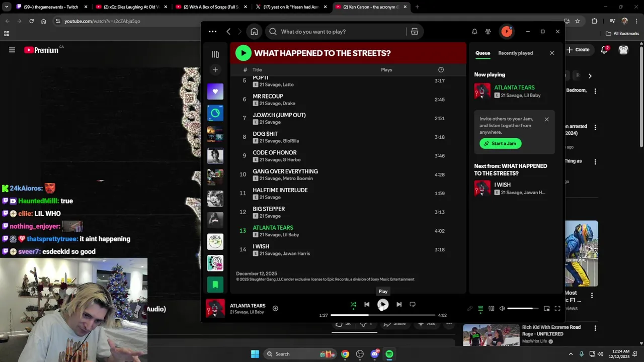This screenshot has width=644, height=362.
Task: Open Liked Songs in library sidebar
Action: pyautogui.click(x=215, y=92)
